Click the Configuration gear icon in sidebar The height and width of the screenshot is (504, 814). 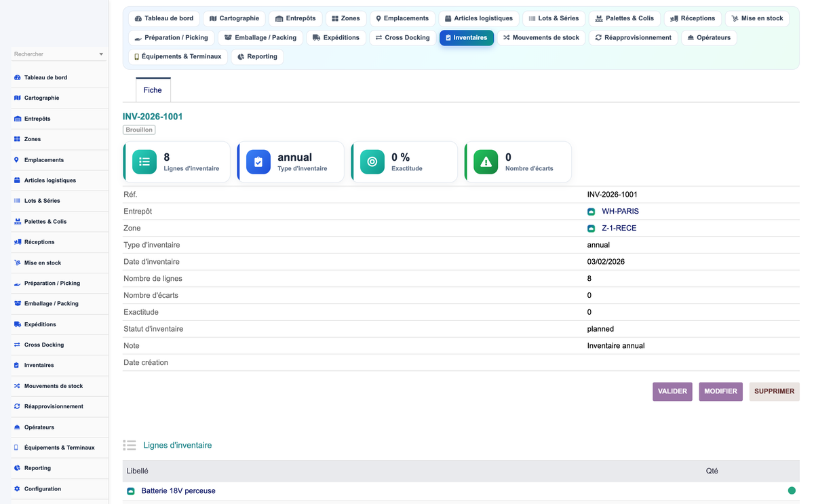18,489
